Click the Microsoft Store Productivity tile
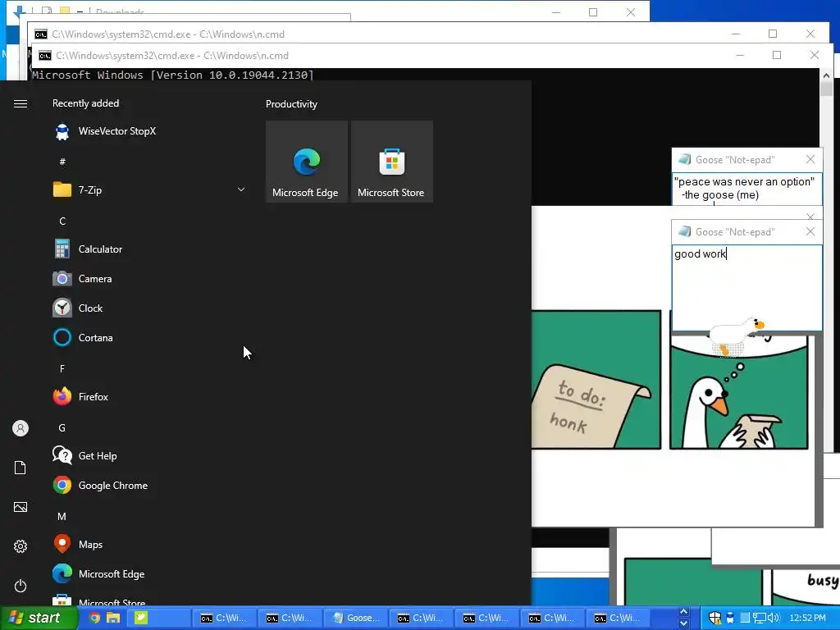Image resolution: width=840 pixels, height=630 pixels. pos(391,162)
